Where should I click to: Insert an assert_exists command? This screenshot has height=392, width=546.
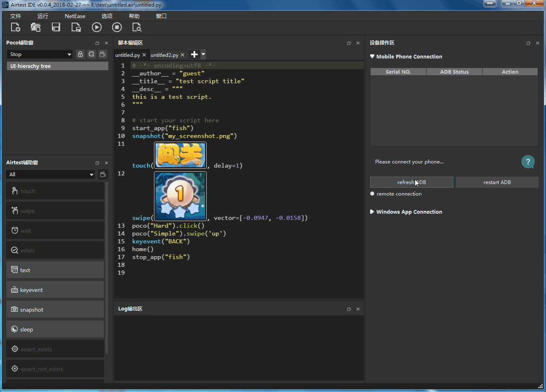pos(55,349)
